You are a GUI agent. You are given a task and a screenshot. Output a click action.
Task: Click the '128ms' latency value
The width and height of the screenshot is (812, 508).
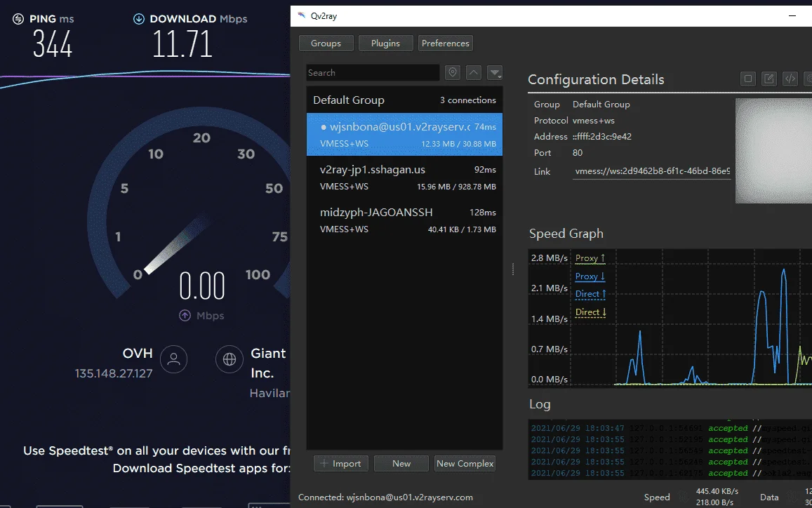pyautogui.click(x=483, y=213)
